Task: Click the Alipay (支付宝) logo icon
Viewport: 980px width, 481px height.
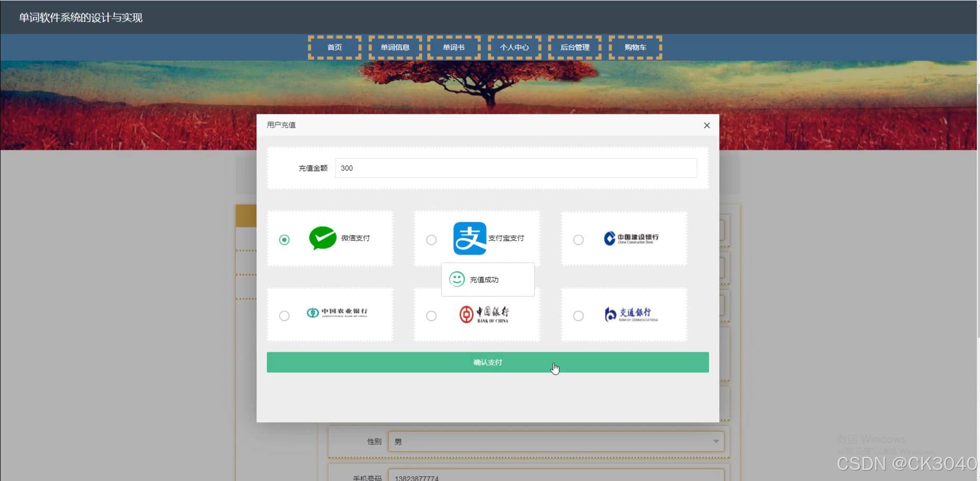Action: [469, 238]
